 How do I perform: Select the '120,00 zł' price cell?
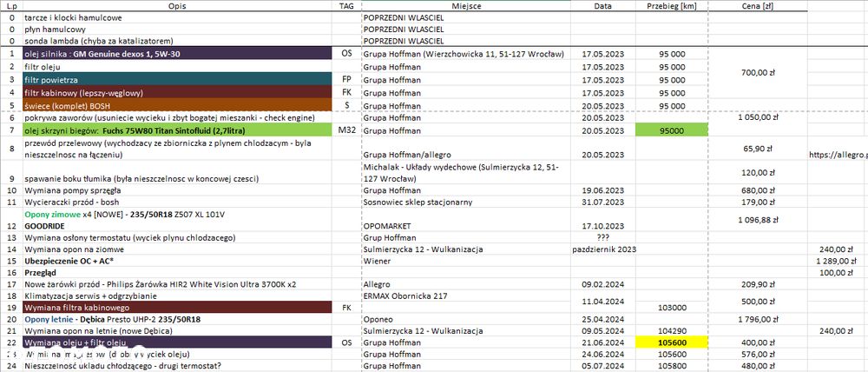coord(757,173)
